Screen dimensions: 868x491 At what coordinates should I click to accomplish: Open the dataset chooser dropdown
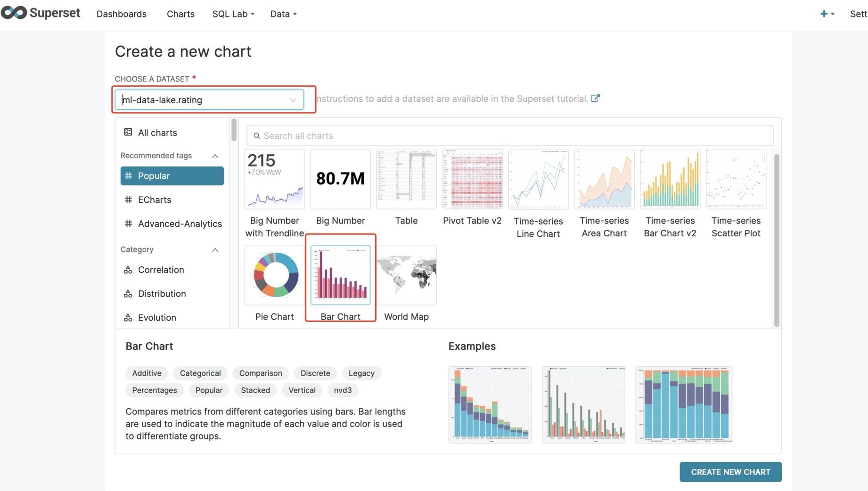pos(209,100)
